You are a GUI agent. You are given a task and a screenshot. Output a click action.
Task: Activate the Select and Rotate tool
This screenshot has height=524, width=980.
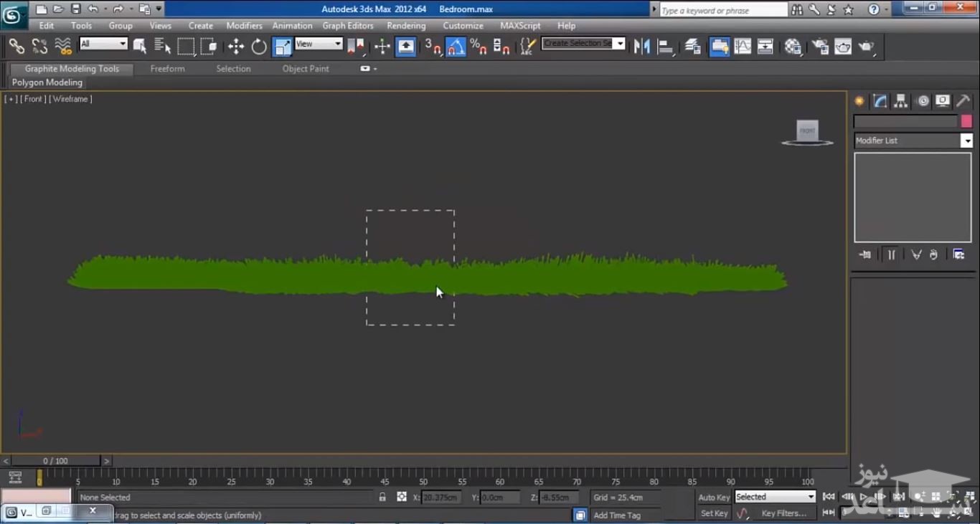click(x=259, y=47)
